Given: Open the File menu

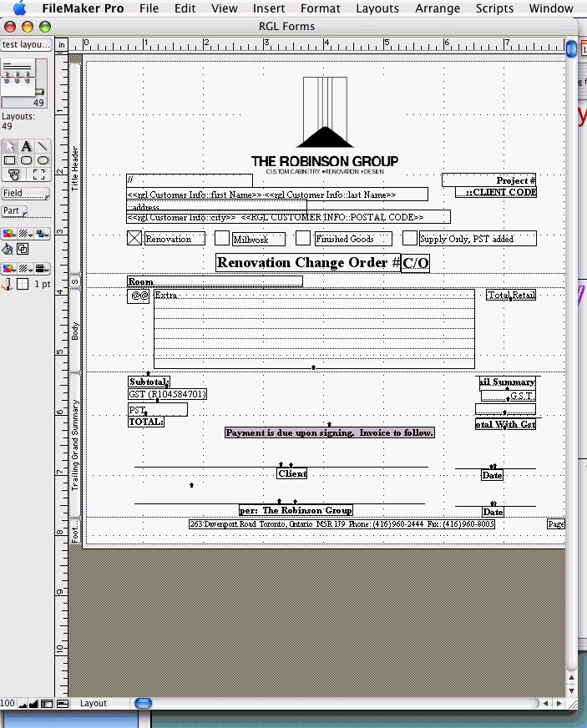Looking at the screenshot, I should (149, 8).
